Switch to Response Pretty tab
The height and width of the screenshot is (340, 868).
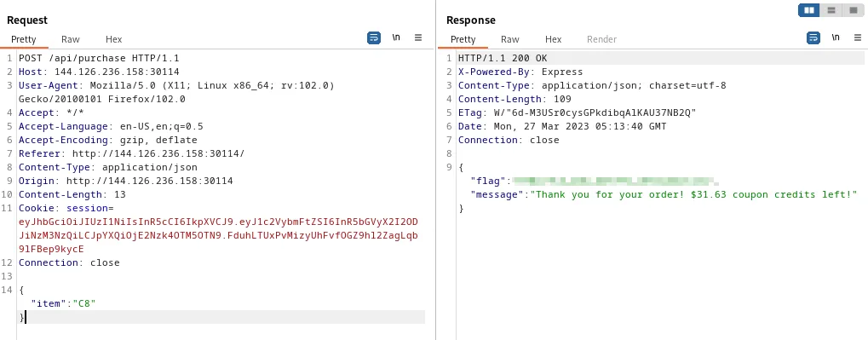[463, 39]
